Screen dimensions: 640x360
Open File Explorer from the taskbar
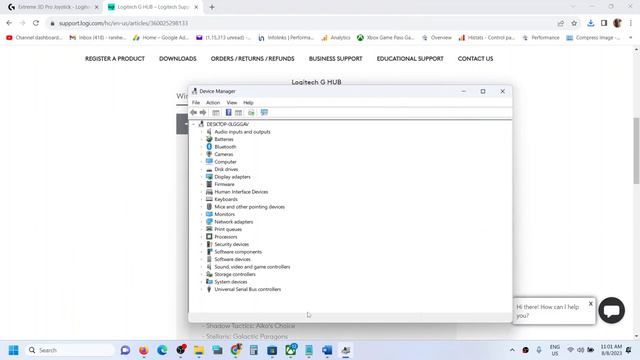click(x=199, y=350)
